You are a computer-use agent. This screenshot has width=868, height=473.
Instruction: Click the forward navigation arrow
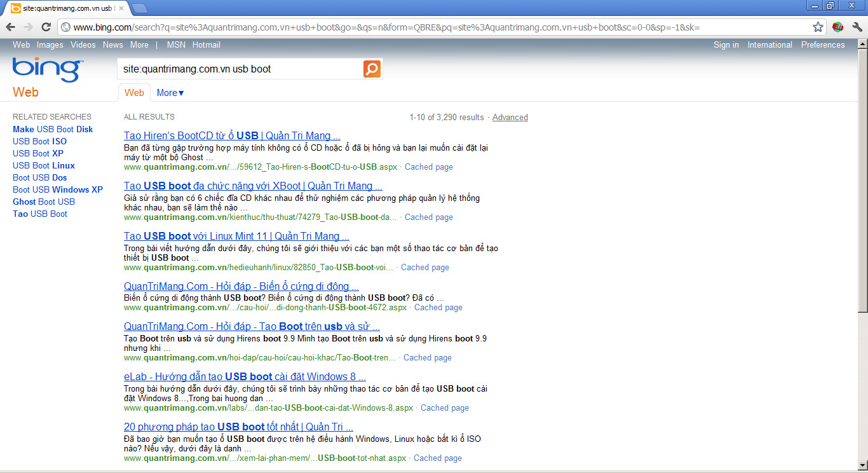pos(28,27)
